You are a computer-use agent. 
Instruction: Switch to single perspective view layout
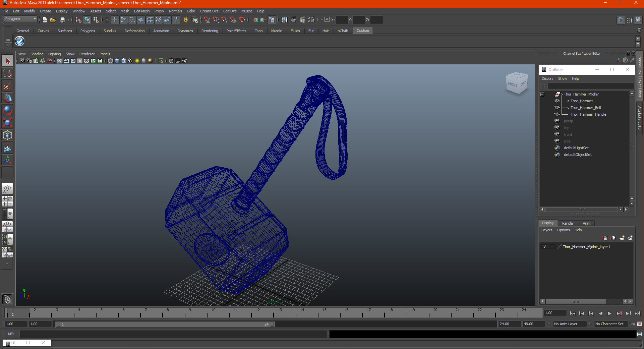pos(7,189)
